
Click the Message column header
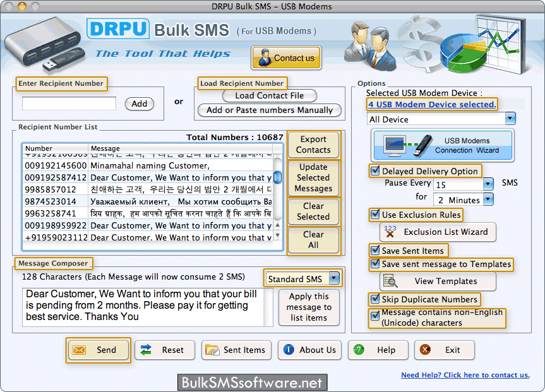[x=181, y=148]
